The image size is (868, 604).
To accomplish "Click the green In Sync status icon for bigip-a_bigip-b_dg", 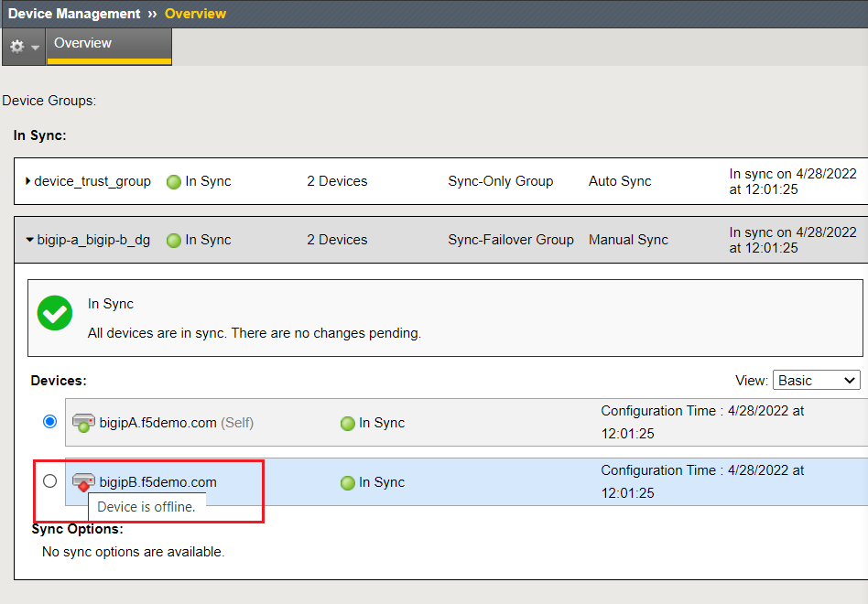I will coord(174,241).
